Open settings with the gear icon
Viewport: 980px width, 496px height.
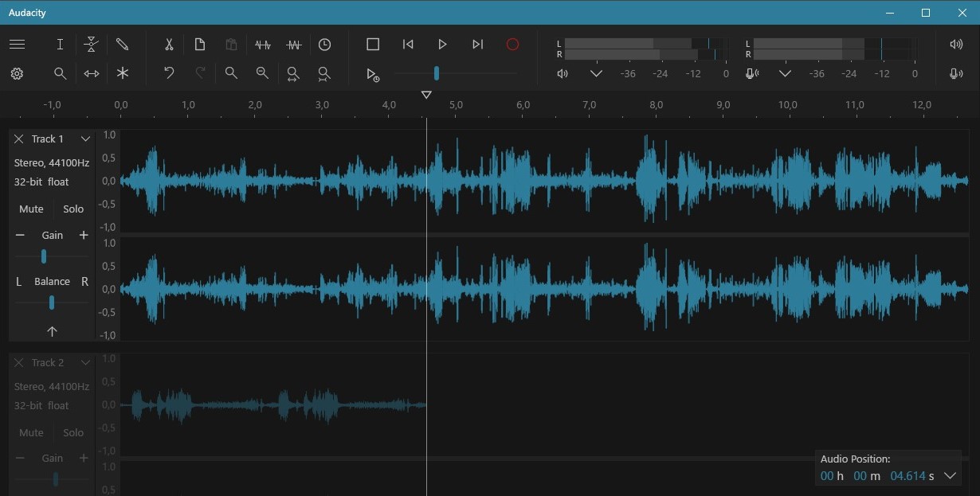(x=17, y=73)
